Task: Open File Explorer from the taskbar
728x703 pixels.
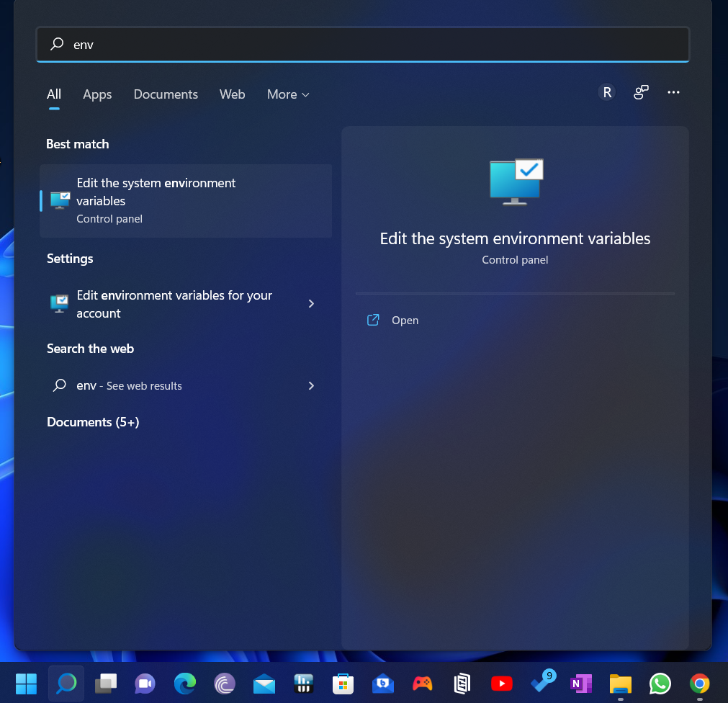Action: 620,683
